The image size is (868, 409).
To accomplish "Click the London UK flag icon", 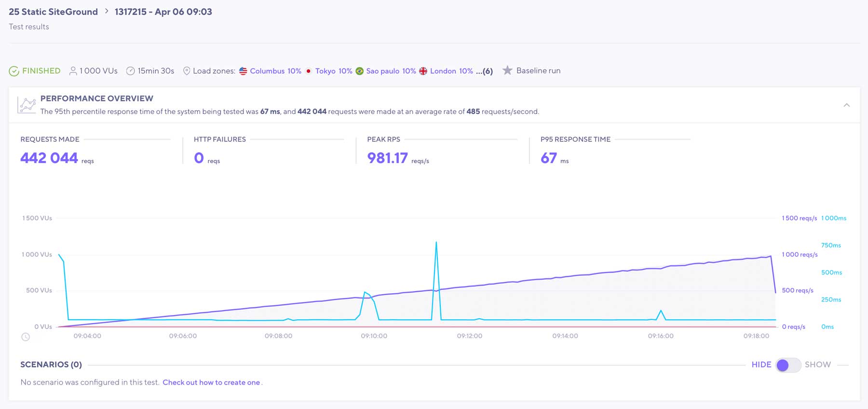I will (x=423, y=71).
